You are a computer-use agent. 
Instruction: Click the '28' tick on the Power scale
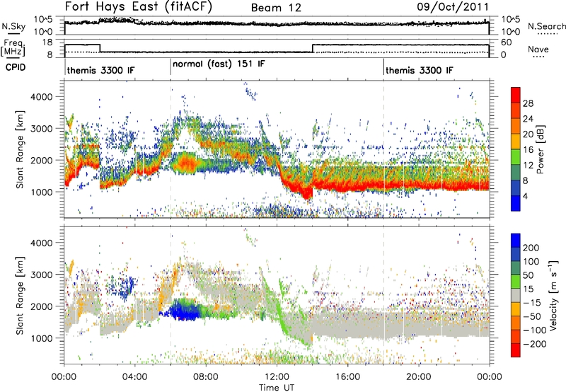(528, 103)
